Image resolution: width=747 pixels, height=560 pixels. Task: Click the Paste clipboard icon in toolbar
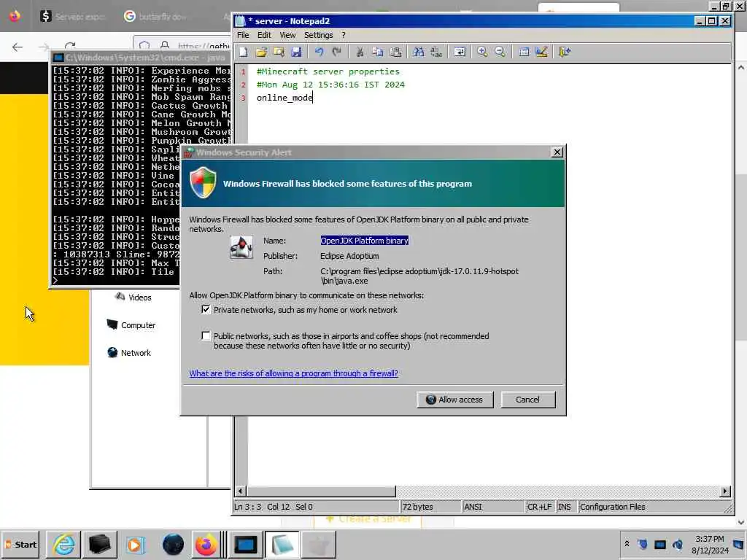coord(395,52)
